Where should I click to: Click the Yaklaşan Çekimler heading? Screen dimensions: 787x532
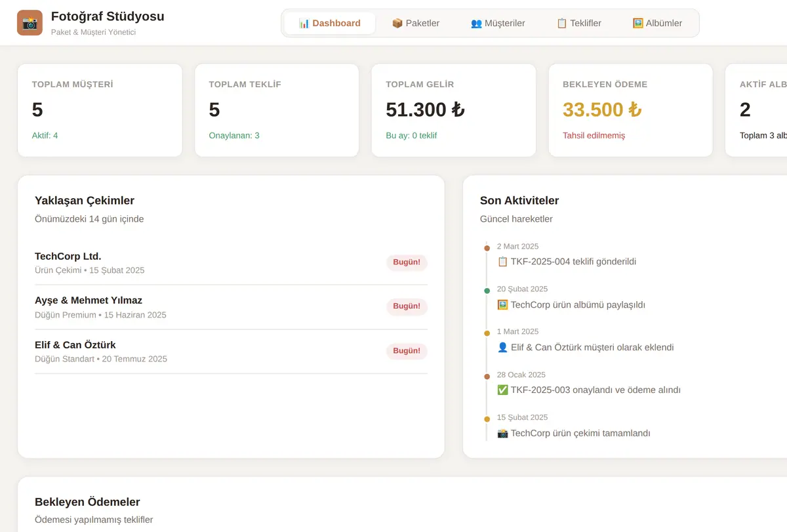point(85,201)
